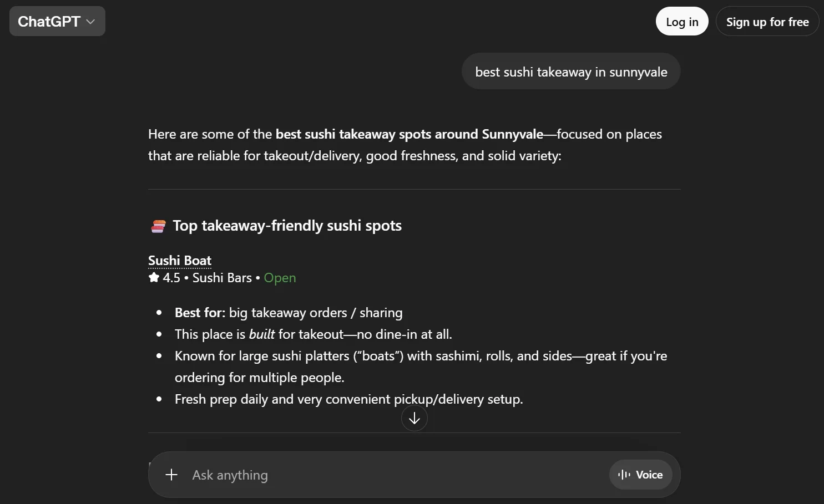Image resolution: width=824 pixels, height=504 pixels.
Task: Click the plus attach icon
Action: [x=171, y=475]
